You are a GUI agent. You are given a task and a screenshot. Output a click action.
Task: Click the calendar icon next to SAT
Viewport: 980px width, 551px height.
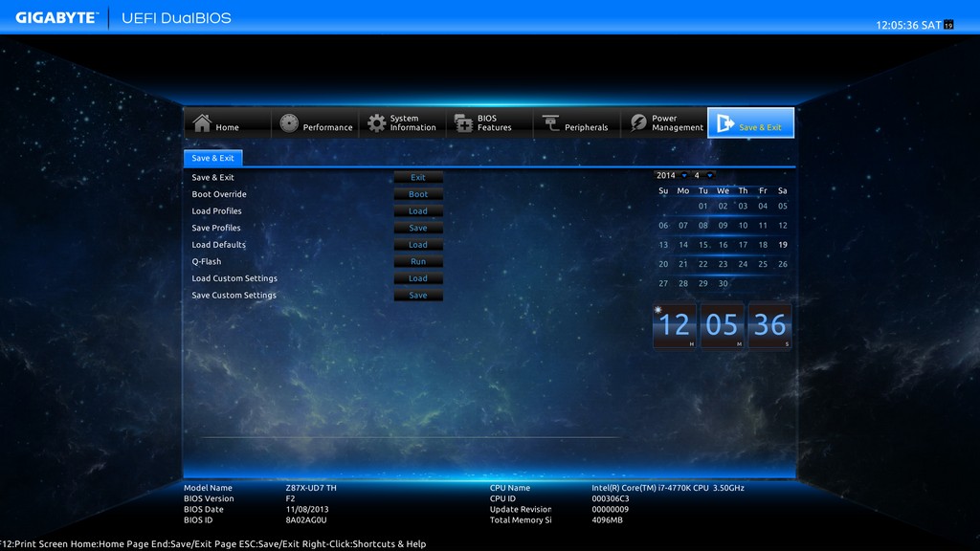point(948,25)
